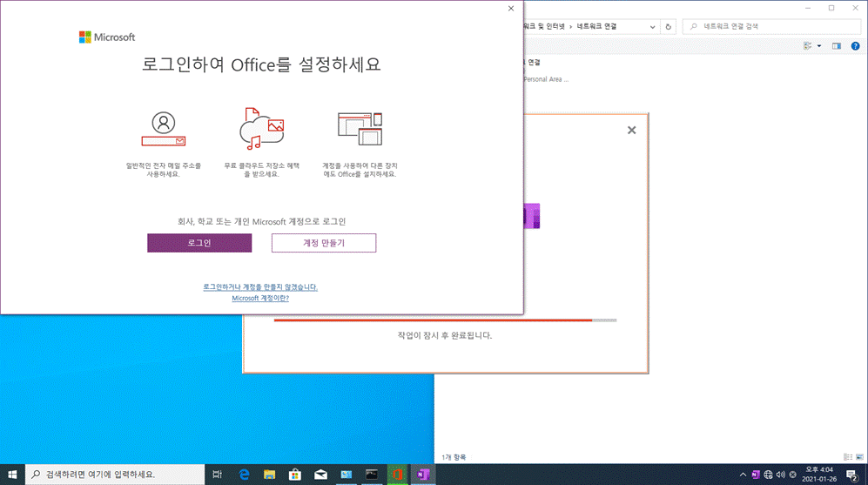
Task: Switch to Office installer taskbar icon
Action: (398, 475)
